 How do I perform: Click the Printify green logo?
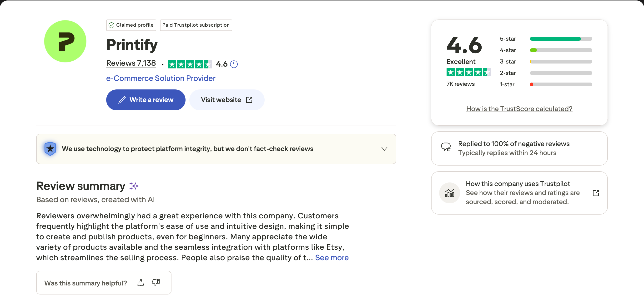(x=65, y=41)
